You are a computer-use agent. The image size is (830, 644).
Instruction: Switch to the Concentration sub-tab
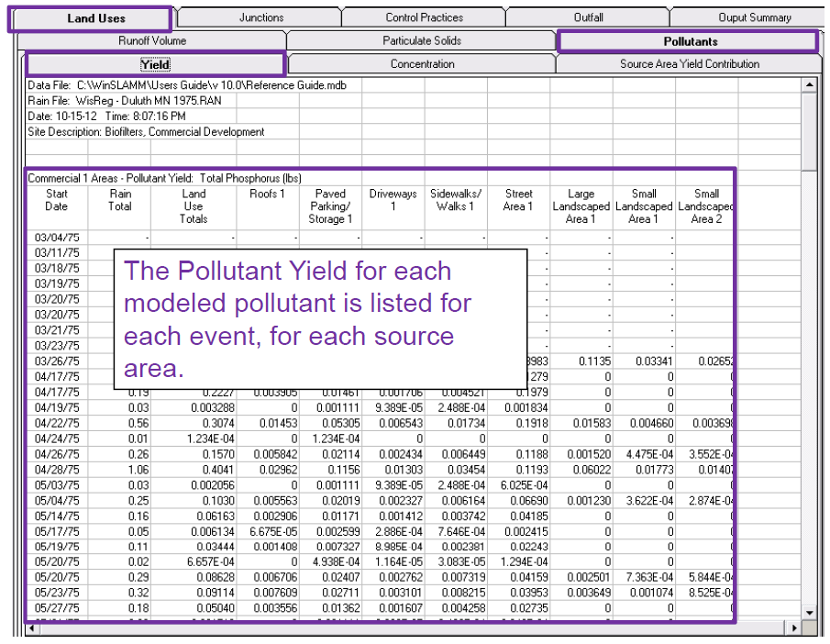tap(422, 64)
